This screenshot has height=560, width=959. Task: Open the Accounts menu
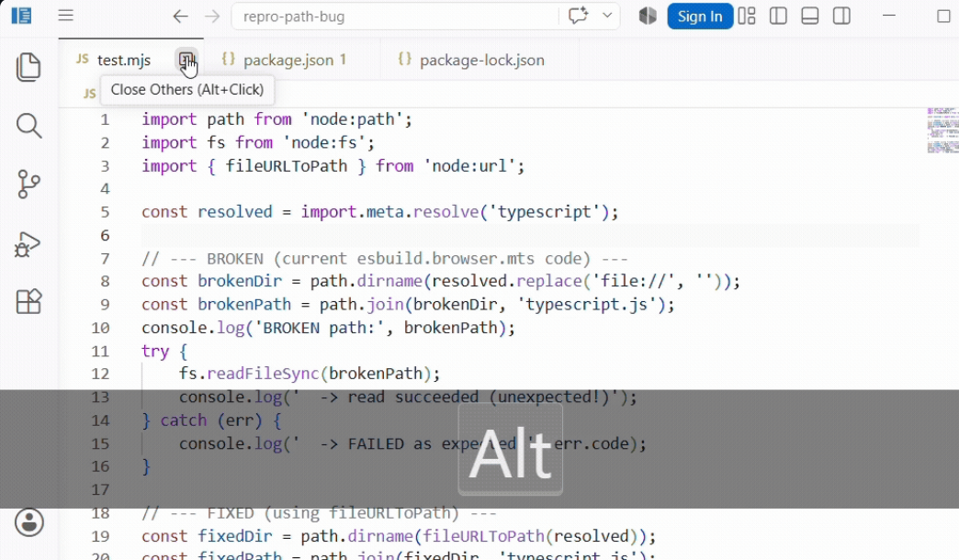pyautogui.click(x=28, y=522)
